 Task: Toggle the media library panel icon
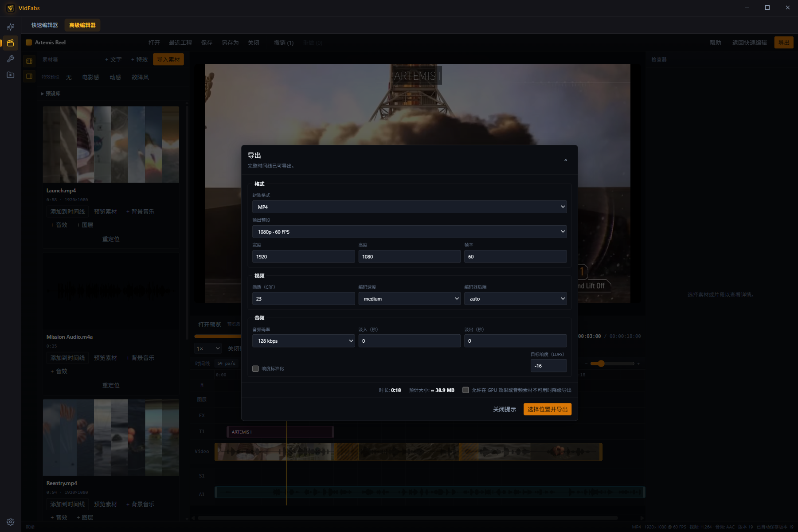pyautogui.click(x=29, y=61)
